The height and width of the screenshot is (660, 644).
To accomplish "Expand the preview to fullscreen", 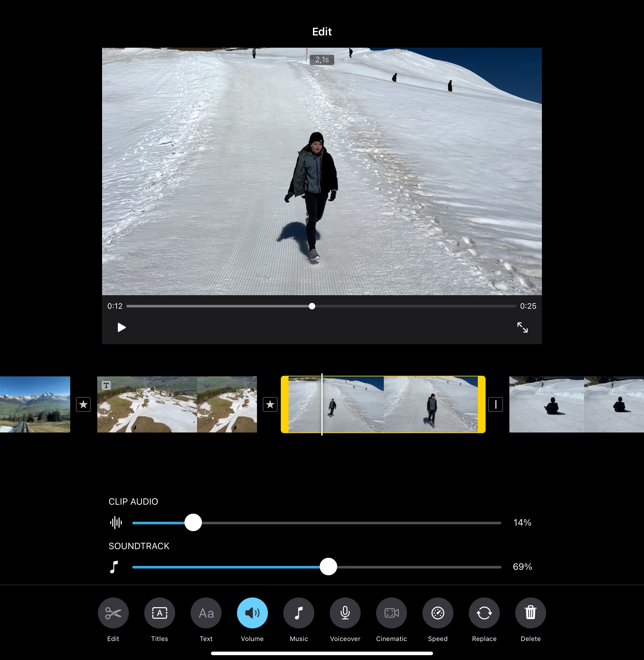I will (x=522, y=327).
